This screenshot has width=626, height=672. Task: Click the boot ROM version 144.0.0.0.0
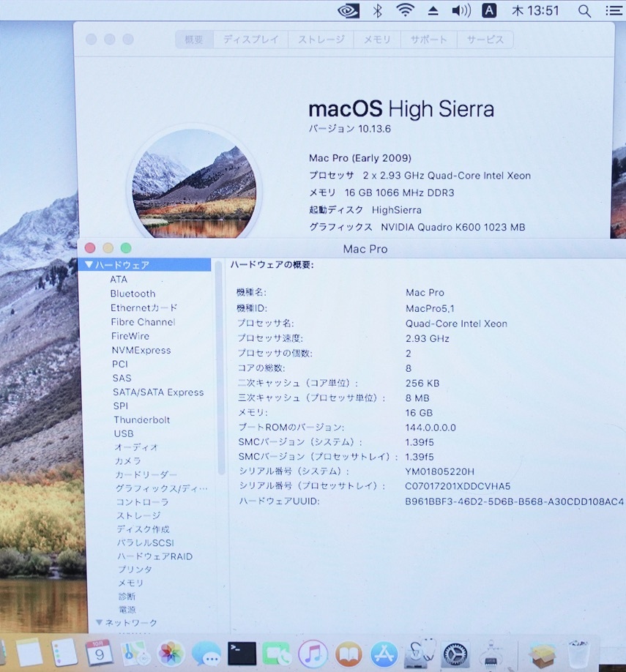pos(431,428)
